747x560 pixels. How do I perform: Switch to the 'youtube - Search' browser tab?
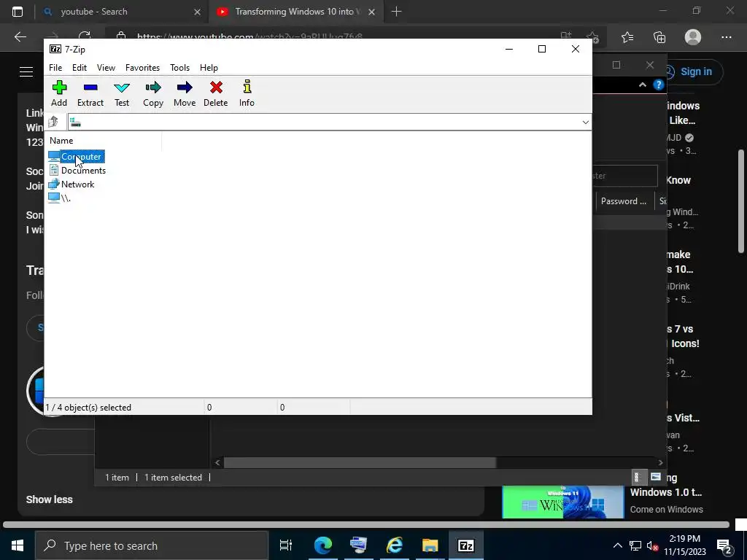tap(122, 12)
